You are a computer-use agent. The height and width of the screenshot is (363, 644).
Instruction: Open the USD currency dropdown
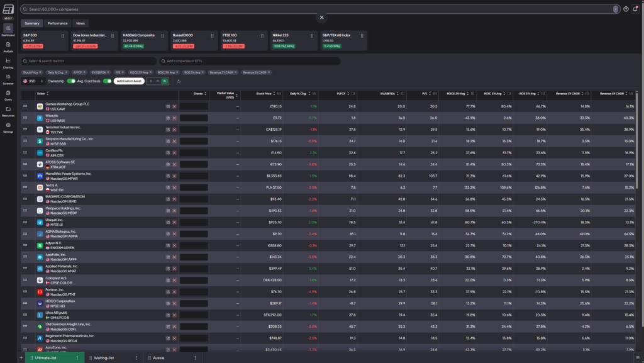point(33,81)
